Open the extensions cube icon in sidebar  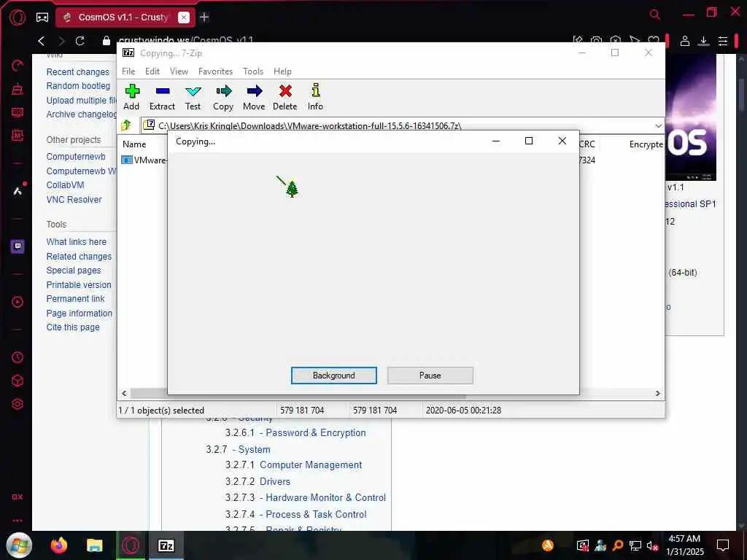pos(18,381)
